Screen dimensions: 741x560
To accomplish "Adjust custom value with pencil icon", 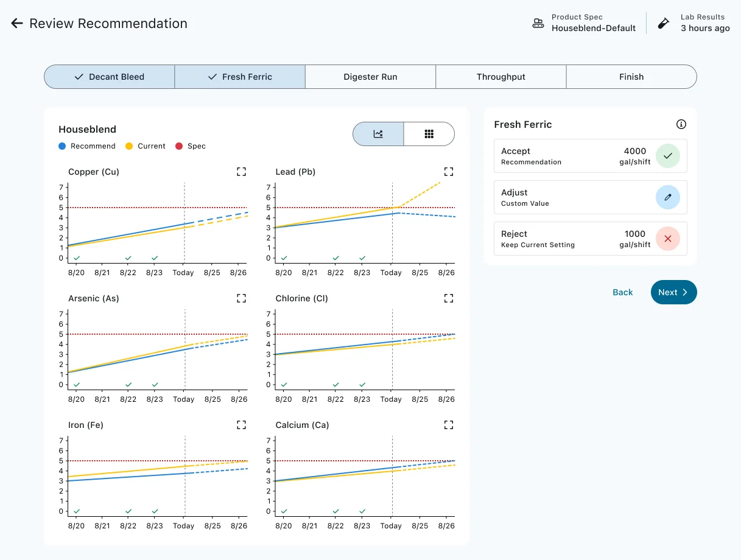I will [668, 197].
